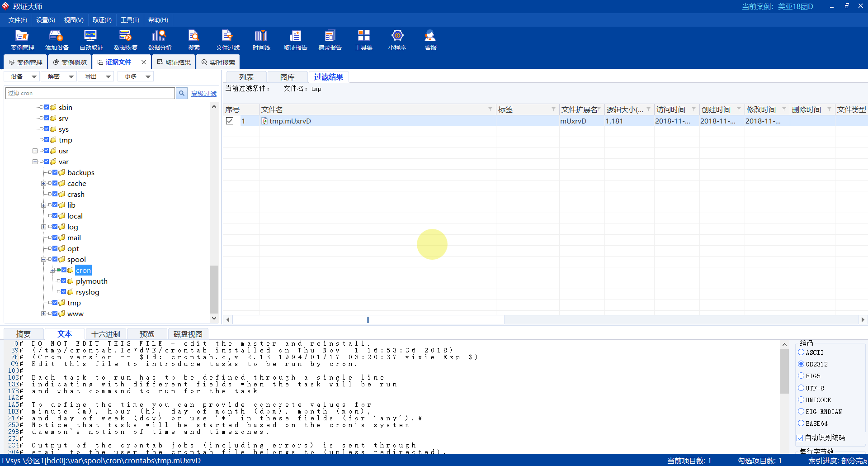This screenshot has width=868, height=466.
Task: Open the 设备 dropdown
Action: (22, 76)
